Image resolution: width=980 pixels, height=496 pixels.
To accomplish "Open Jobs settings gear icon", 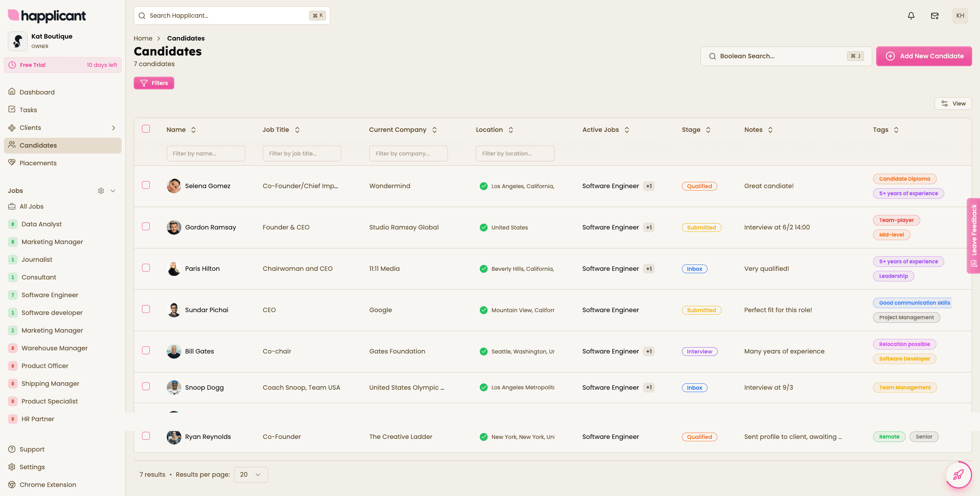I will 101,191.
